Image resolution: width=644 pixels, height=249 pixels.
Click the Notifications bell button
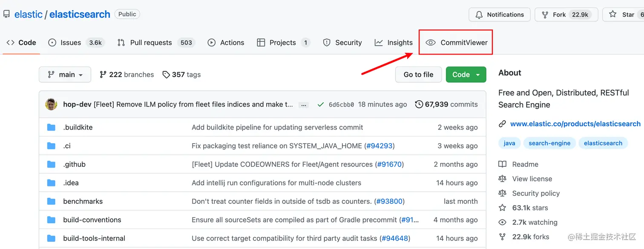coord(499,14)
